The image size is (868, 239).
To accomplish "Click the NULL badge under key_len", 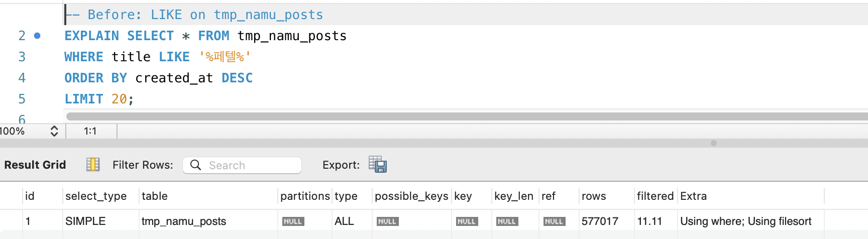I will [506, 221].
